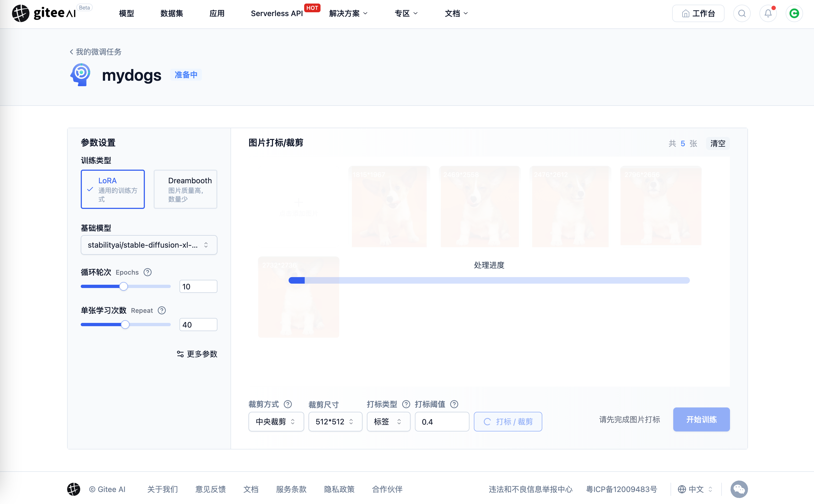Open 意见反馈 footer link

click(x=210, y=489)
